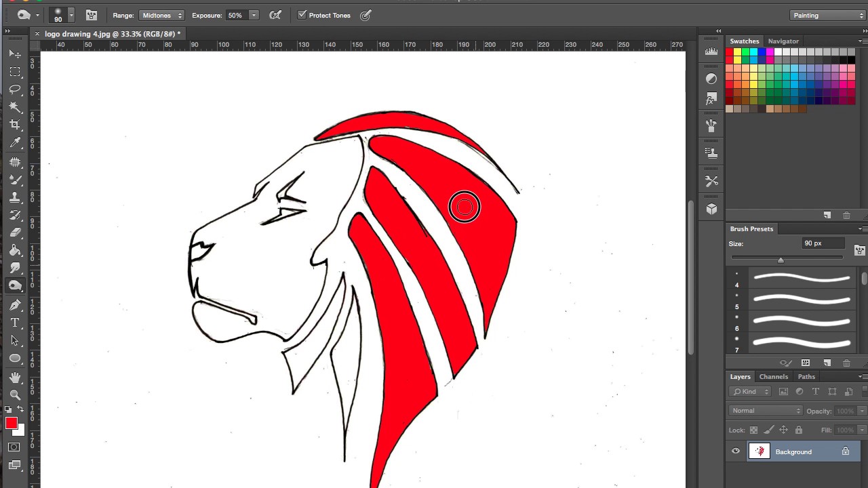Select the Brush tool
The width and height of the screenshot is (868, 488).
pyautogui.click(x=15, y=180)
